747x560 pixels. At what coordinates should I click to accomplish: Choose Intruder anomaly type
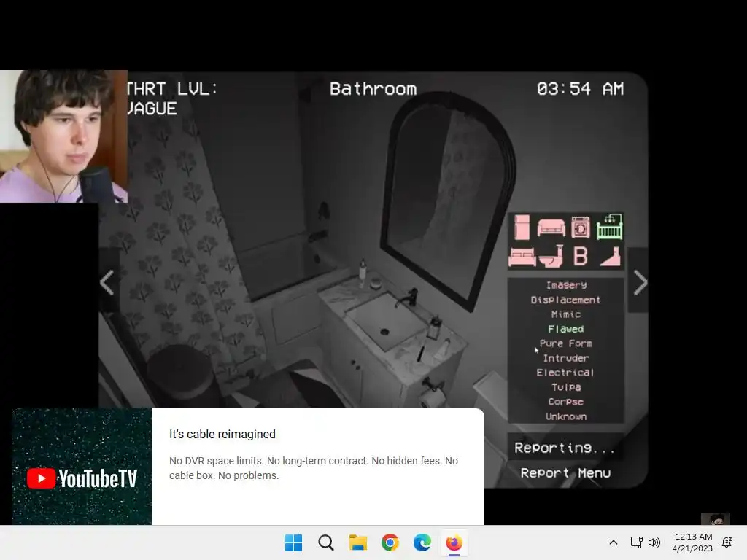[x=566, y=358]
